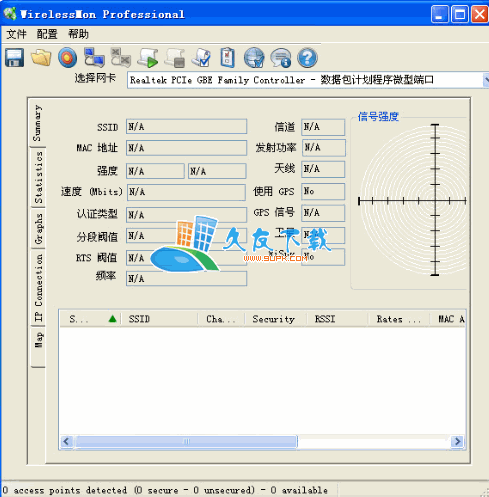Click the 认证类型 value field
The height and width of the screenshot is (497, 489).
coord(186,215)
